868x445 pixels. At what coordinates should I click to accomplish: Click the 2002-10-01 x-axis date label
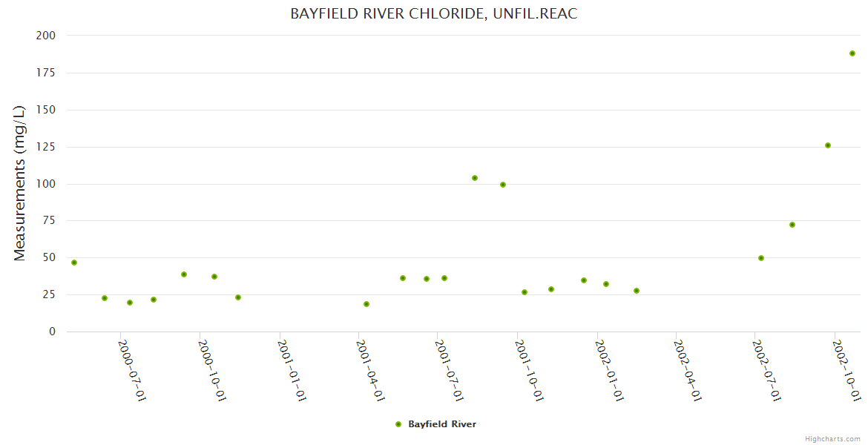846,370
